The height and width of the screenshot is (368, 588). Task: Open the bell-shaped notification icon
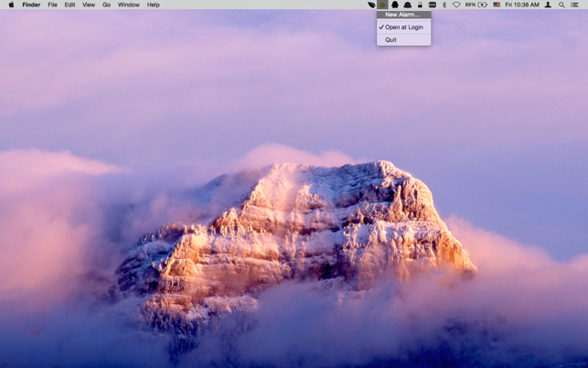pos(408,5)
